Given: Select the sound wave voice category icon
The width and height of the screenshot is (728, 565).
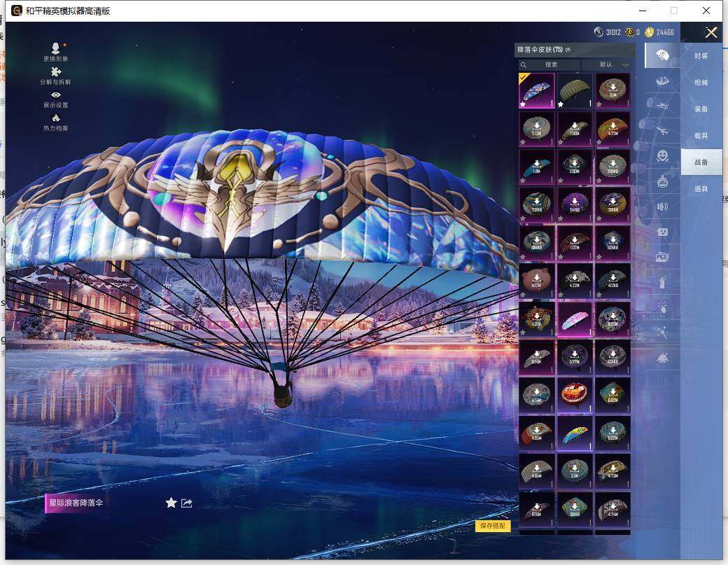Looking at the screenshot, I should (662, 207).
